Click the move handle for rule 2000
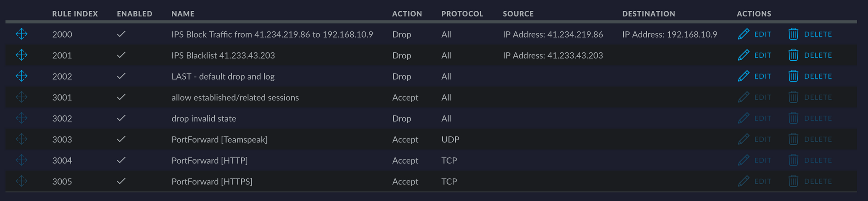 click(21, 34)
